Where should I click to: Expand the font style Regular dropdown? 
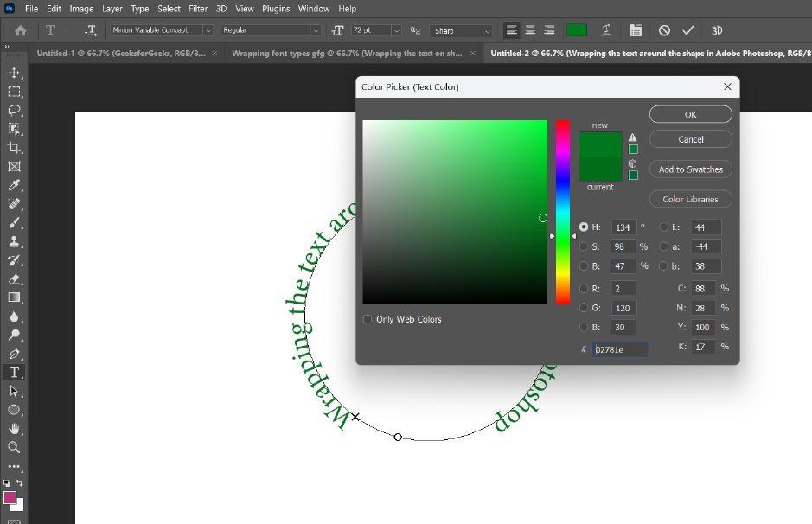[x=270, y=30]
